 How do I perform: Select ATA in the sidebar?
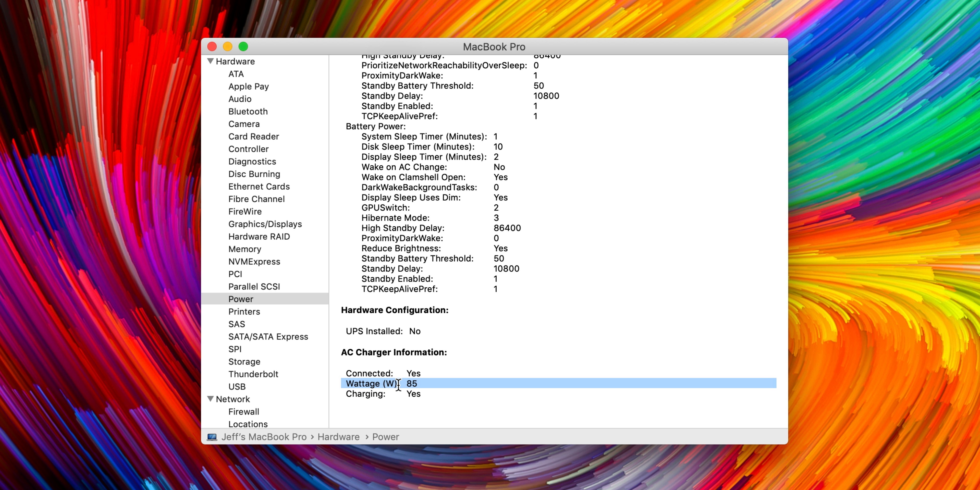coord(236,74)
